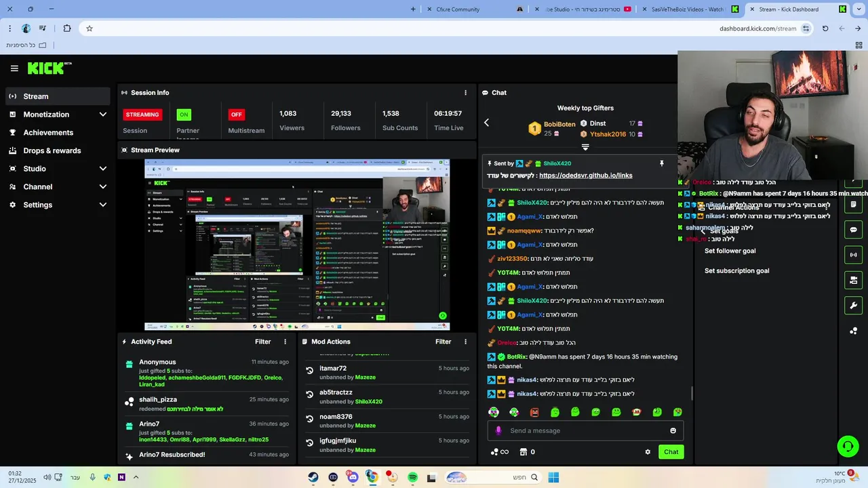
Task: Open the notes document sidebar icon
Action: click(853, 204)
